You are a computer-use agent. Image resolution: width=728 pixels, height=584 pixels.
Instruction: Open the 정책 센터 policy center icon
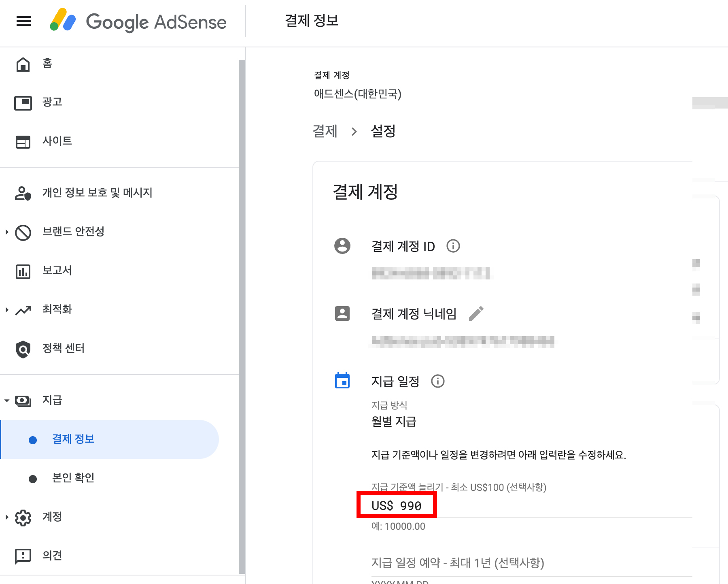tap(23, 348)
